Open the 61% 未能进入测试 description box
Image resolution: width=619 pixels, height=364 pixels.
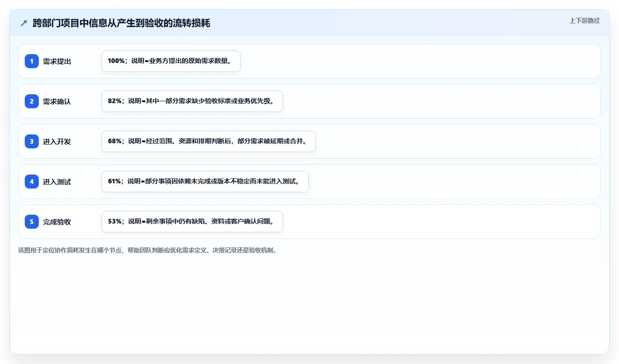(x=205, y=182)
